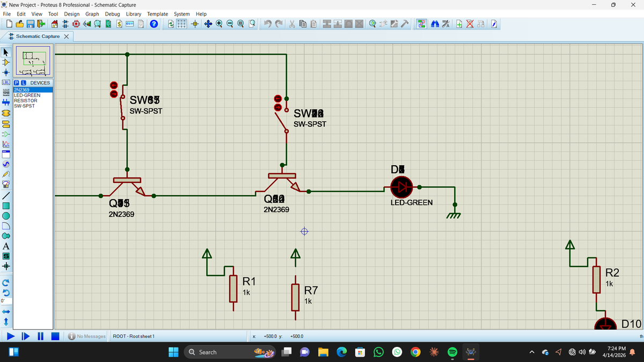Select LED-GREEN in devices list

(32, 95)
